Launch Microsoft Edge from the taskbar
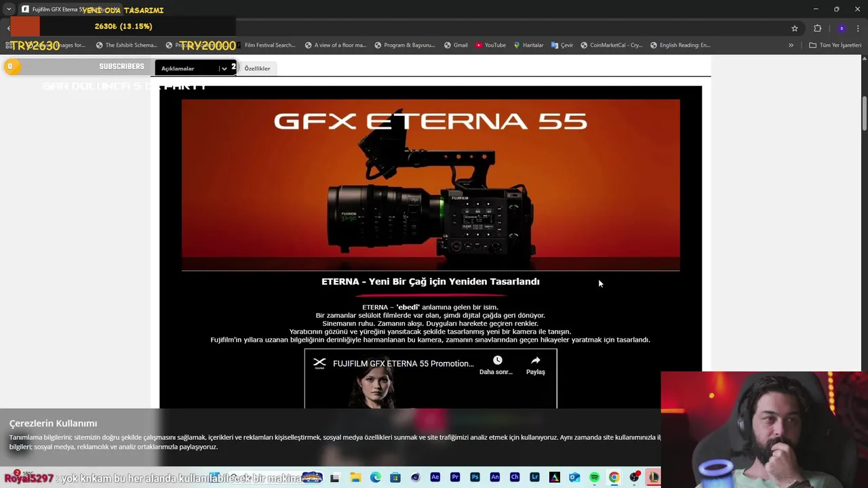The height and width of the screenshot is (488, 868). (x=375, y=478)
